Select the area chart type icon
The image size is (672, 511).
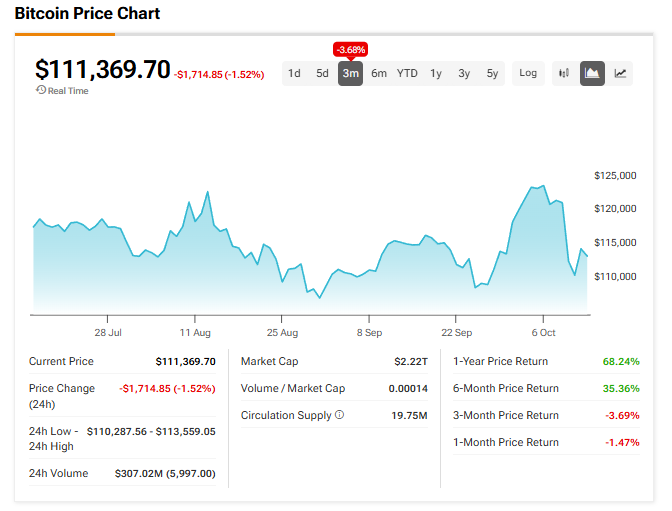pos(592,73)
